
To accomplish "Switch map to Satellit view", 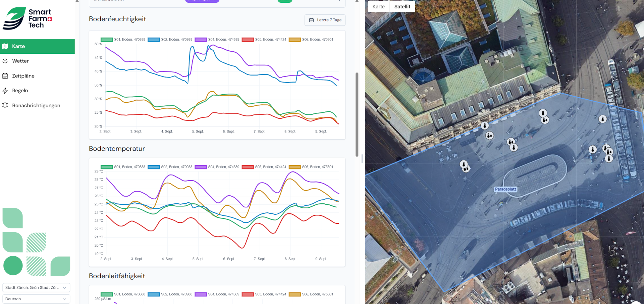I will [x=402, y=7].
